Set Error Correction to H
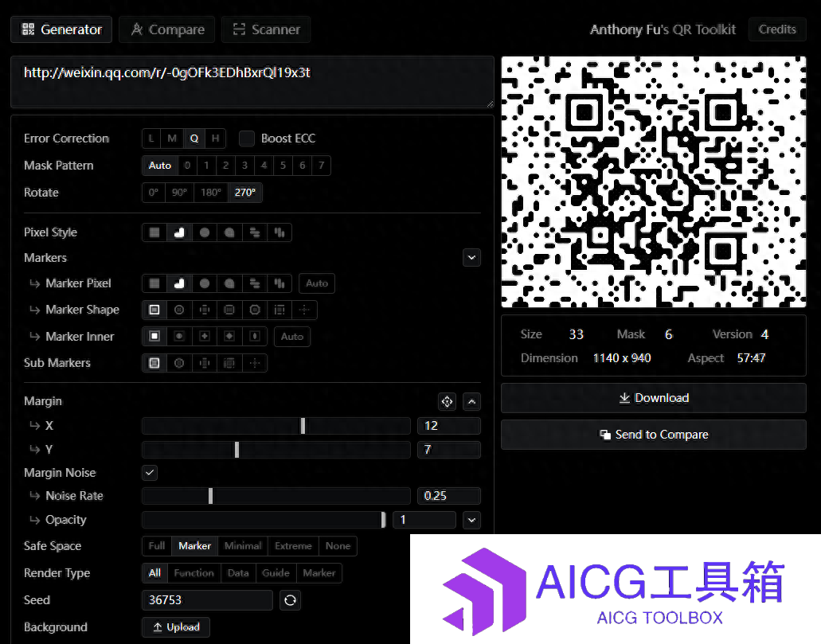Viewport: 821px width, 644px height. click(215, 139)
